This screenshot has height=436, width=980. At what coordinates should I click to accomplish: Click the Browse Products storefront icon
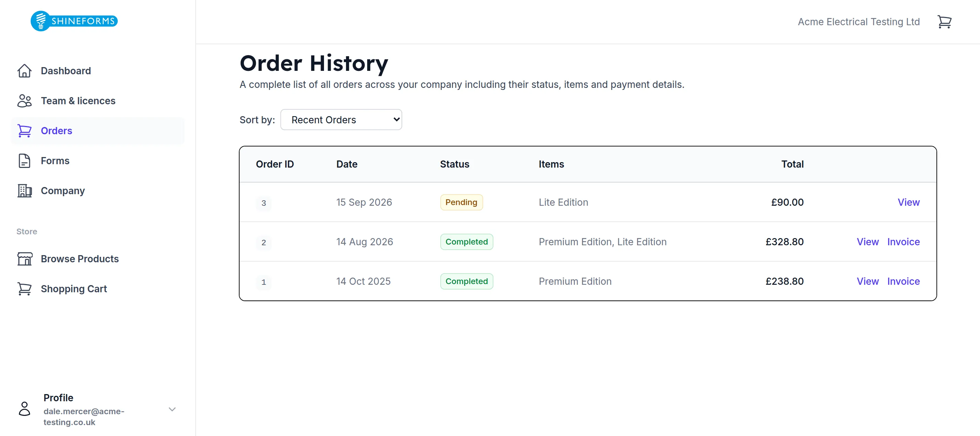pyautogui.click(x=24, y=259)
